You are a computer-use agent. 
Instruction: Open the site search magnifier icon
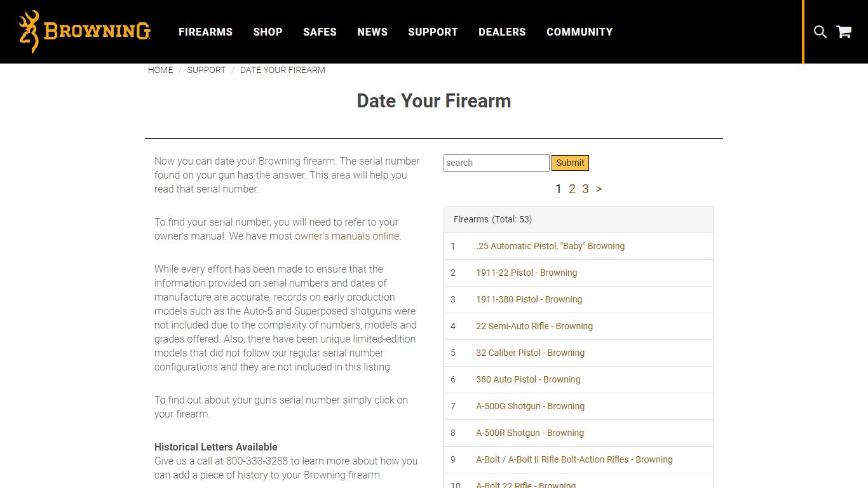(820, 32)
